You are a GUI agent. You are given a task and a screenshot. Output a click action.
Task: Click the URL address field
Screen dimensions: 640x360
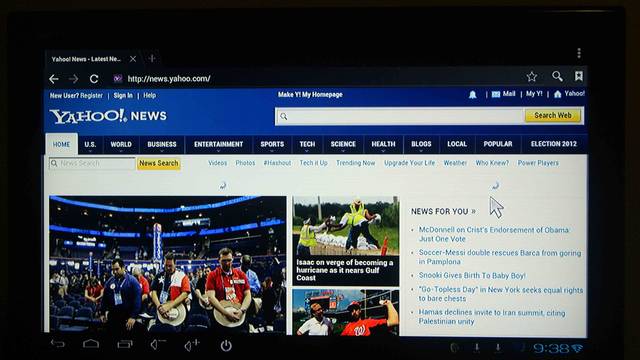[169, 79]
